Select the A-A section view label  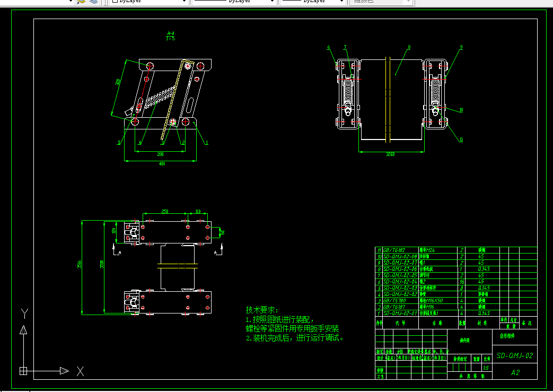click(x=170, y=36)
